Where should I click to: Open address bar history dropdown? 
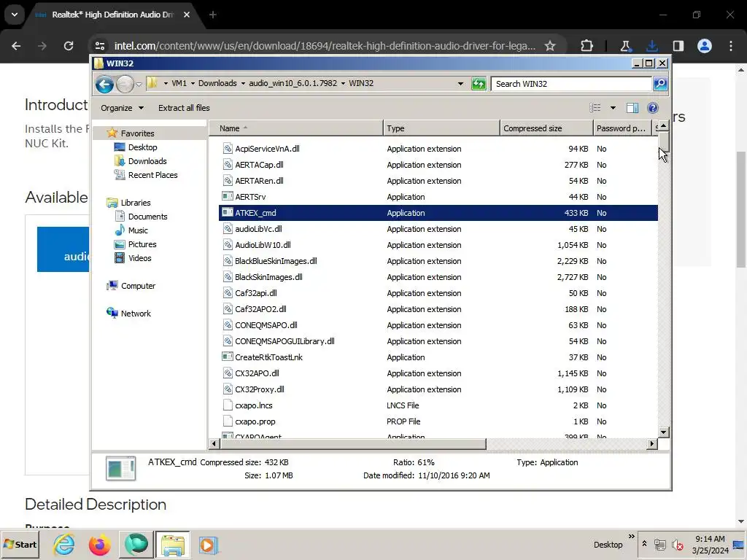(460, 84)
